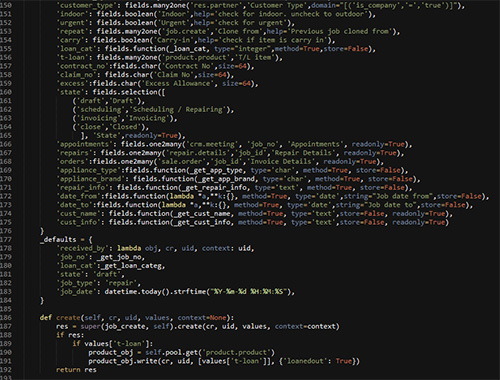Screen dimensions: 500x380
Task: Click the 'appliance_type' field key
Action: tap(88, 170)
